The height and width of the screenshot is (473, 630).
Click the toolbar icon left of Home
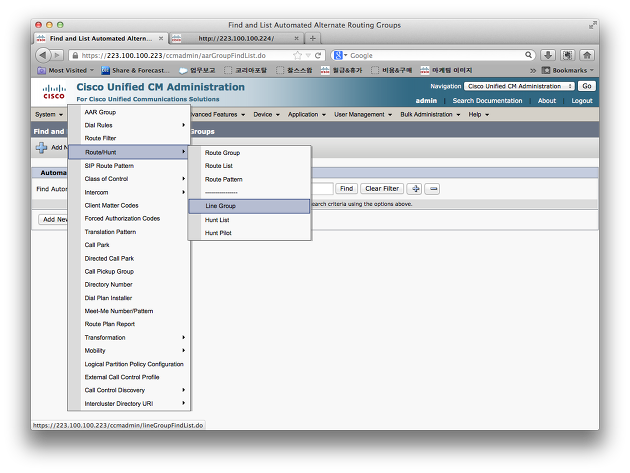point(567,55)
